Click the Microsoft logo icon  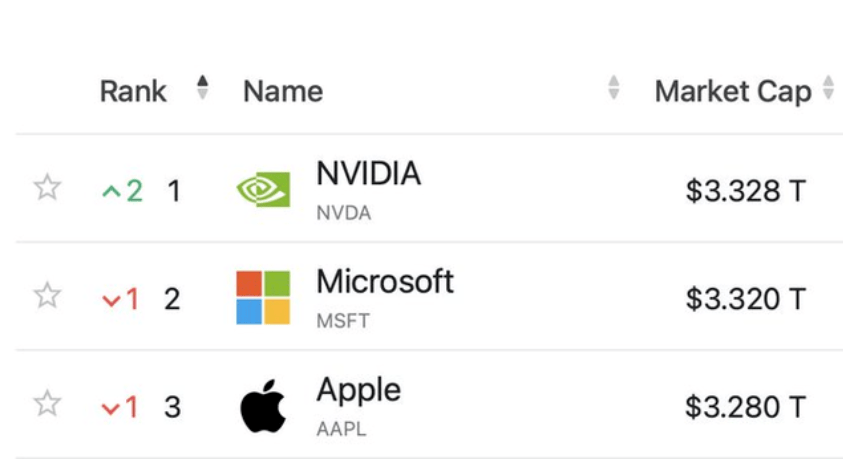263,298
